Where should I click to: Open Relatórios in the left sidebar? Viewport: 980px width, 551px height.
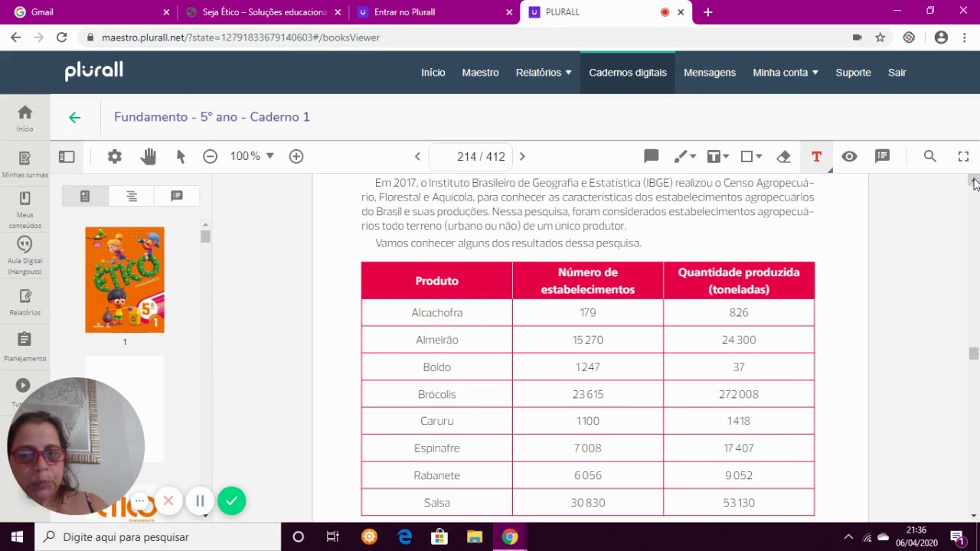(24, 302)
